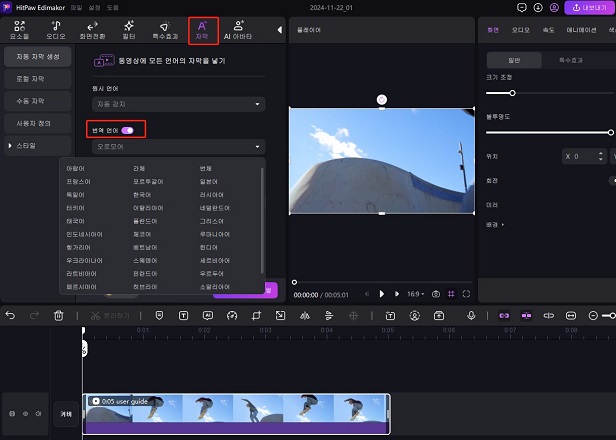Switch to the AI 아바타 tab
The width and height of the screenshot is (616, 440).
point(239,29)
